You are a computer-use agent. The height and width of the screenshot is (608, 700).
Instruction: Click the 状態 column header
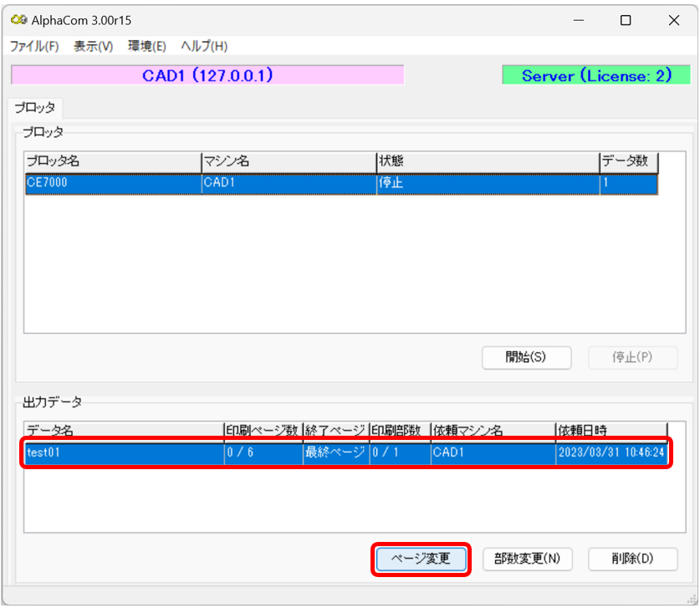tap(487, 161)
